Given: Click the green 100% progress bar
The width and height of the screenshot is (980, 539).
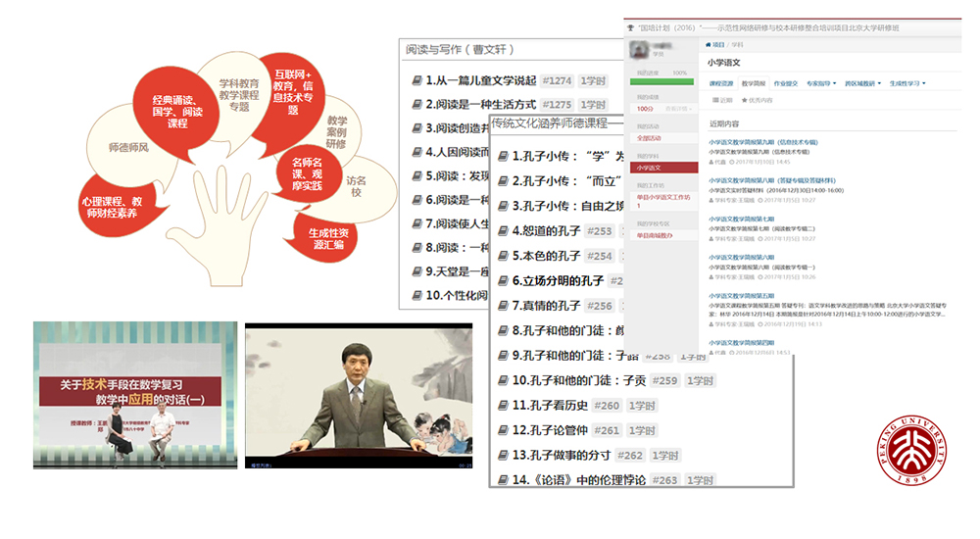Looking at the screenshot, I should [661, 82].
